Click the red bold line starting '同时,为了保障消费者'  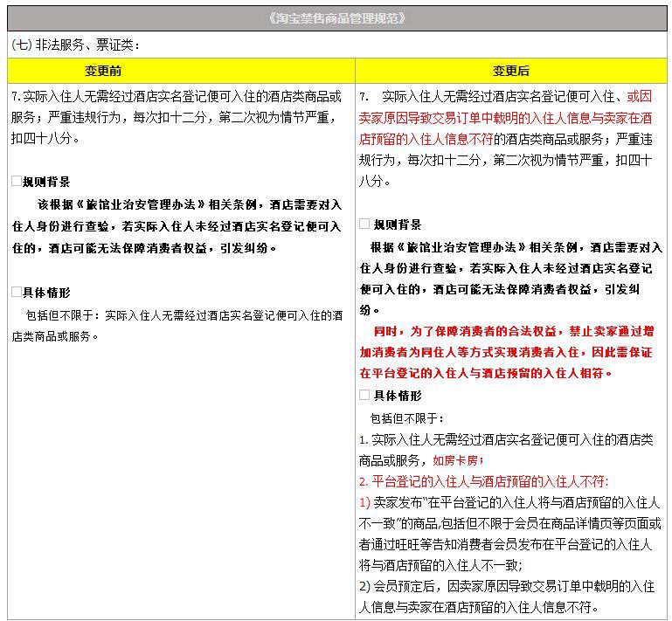click(514, 331)
